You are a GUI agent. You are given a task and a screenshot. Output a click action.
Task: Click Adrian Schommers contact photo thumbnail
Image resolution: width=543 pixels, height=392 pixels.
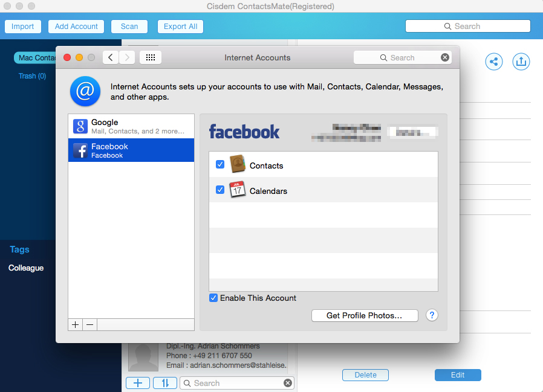click(x=143, y=357)
